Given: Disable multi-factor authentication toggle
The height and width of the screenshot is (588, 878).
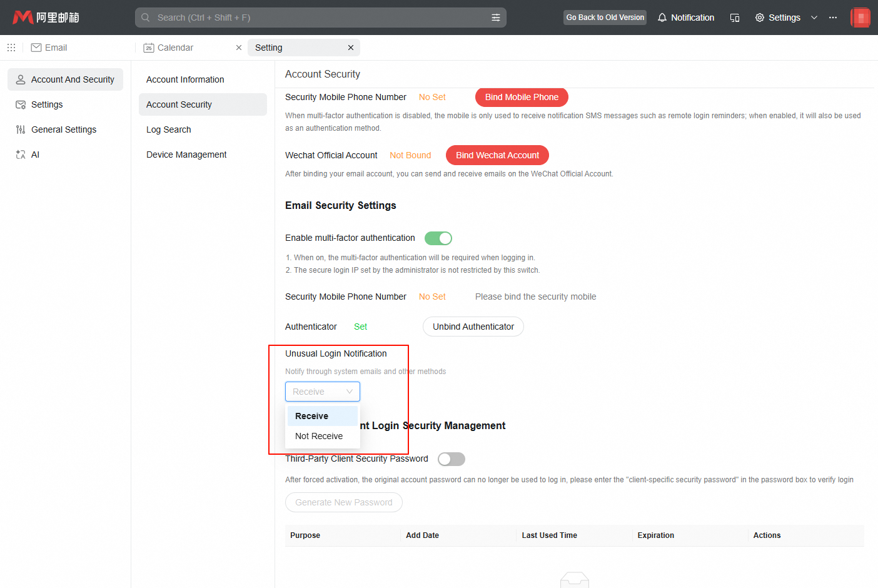Looking at the screenshot, I should tap(438, 238).
